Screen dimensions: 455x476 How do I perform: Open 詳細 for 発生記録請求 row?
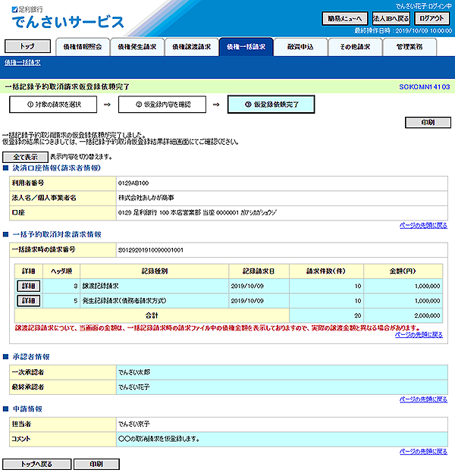click(29, 301)
